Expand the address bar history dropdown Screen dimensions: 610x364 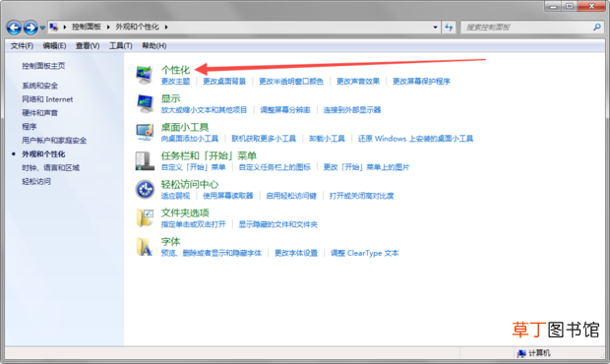tap(435, 27)
